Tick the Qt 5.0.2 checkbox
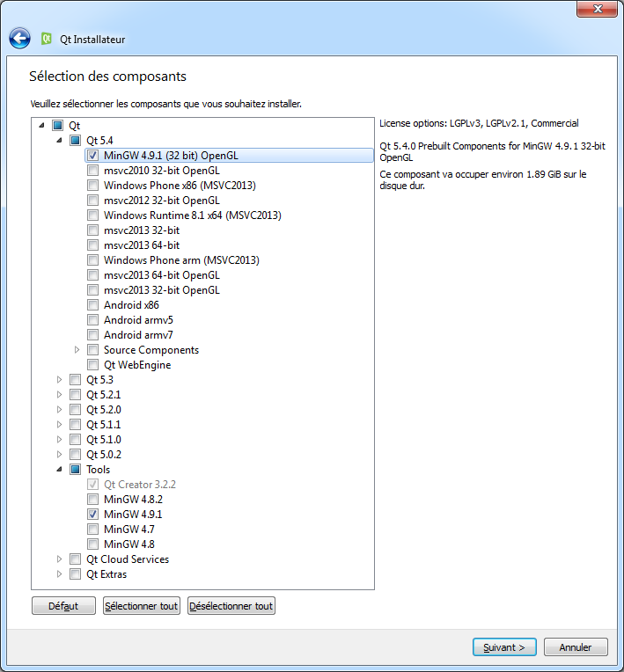The image size is (624, 672). [75, 454]
